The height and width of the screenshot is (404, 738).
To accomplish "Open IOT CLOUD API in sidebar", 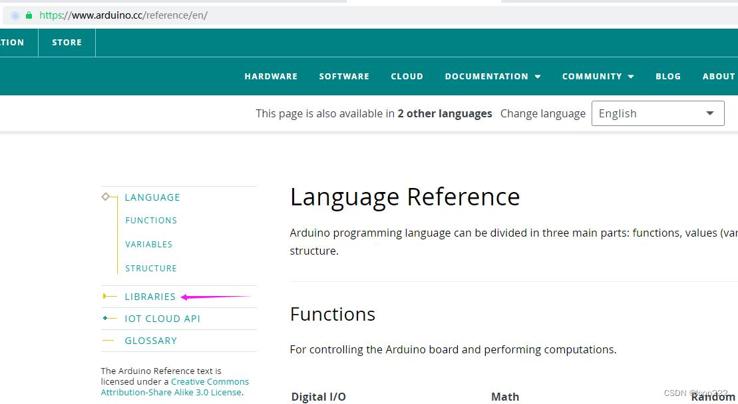I will coord(162,319).
